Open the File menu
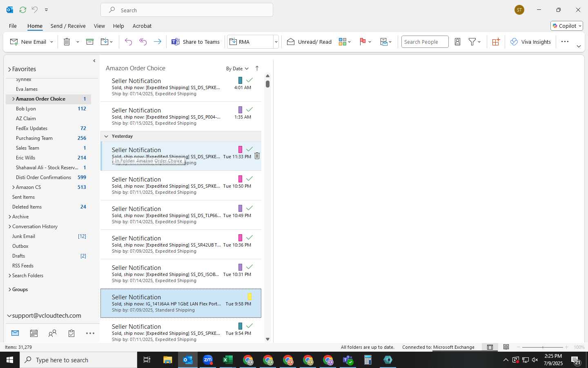Viewport: 588px width, 368px height. click(13, 26)
